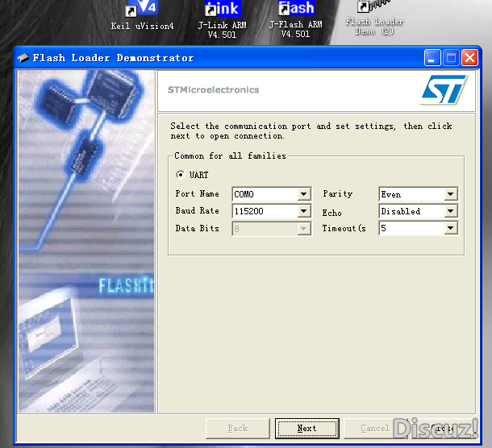Click the ST logo in the header
The height and width of the screenshot is (448, 492).
444,89
